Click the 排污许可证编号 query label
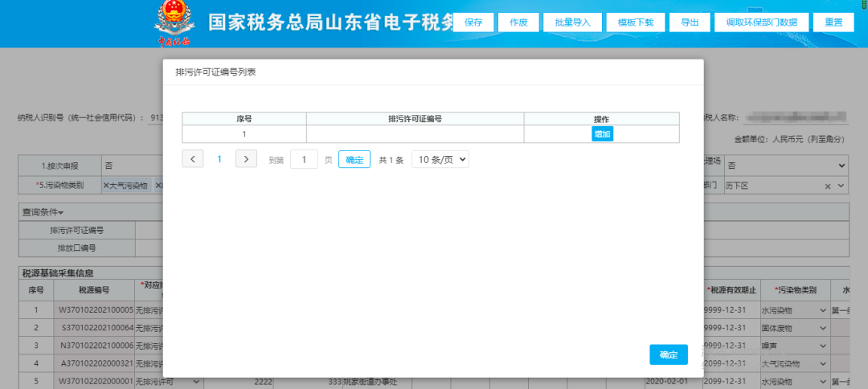 [x=77, y=230]
